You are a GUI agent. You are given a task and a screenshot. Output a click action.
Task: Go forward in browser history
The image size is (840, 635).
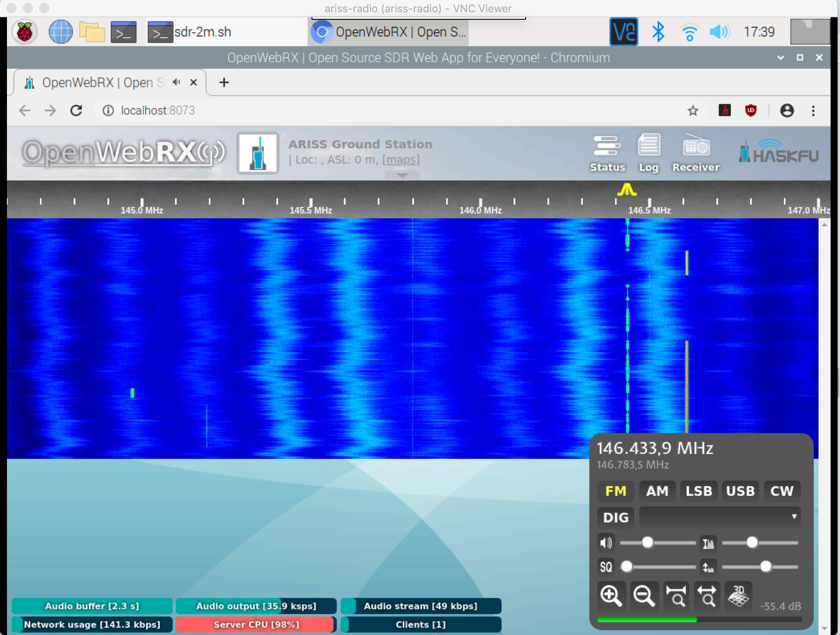(50, 110)
